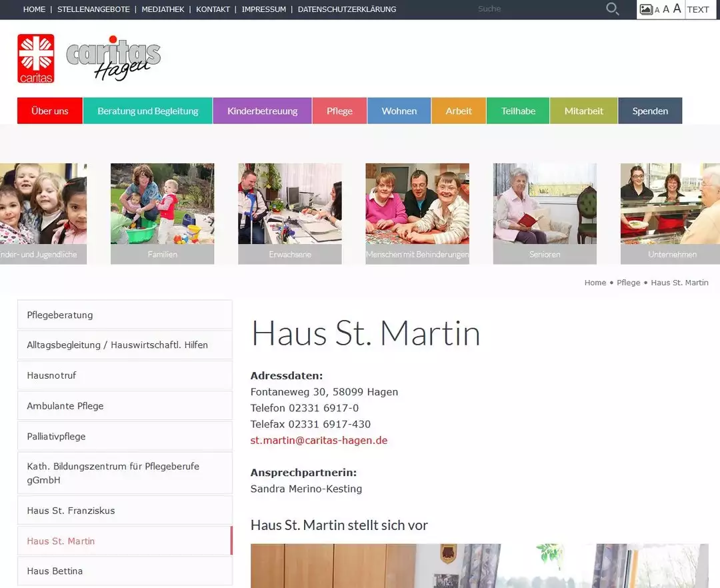The height and width of the screenshot is (588, 720).
Task: Open the Senioren image tile
Action: point(545,213)
